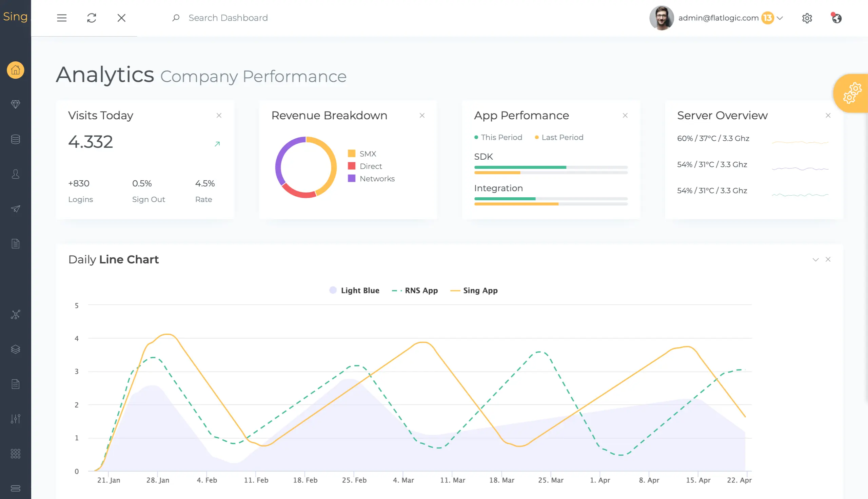The height and width of the screenshot is (499, 868).
Task: Click the home icon in the sidebar
Action: [15, 70]
